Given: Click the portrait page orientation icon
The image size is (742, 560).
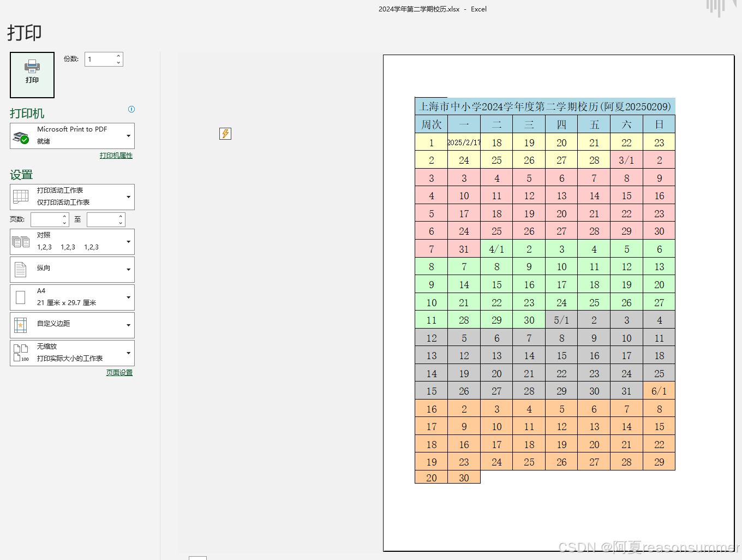Looking at the screenshot, I should (21, 270).
